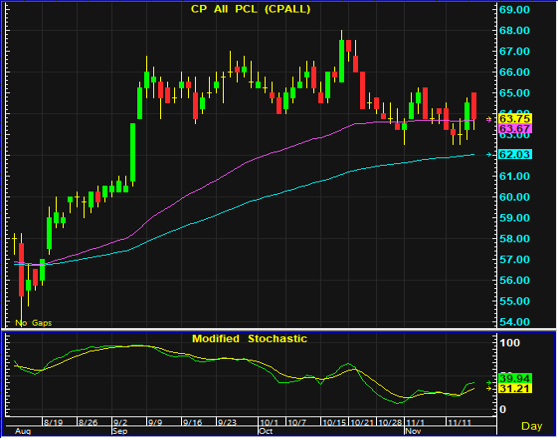The image size is (558, 438).
Task: Click the No Gaps label
Action: click(x=33, y=323)
